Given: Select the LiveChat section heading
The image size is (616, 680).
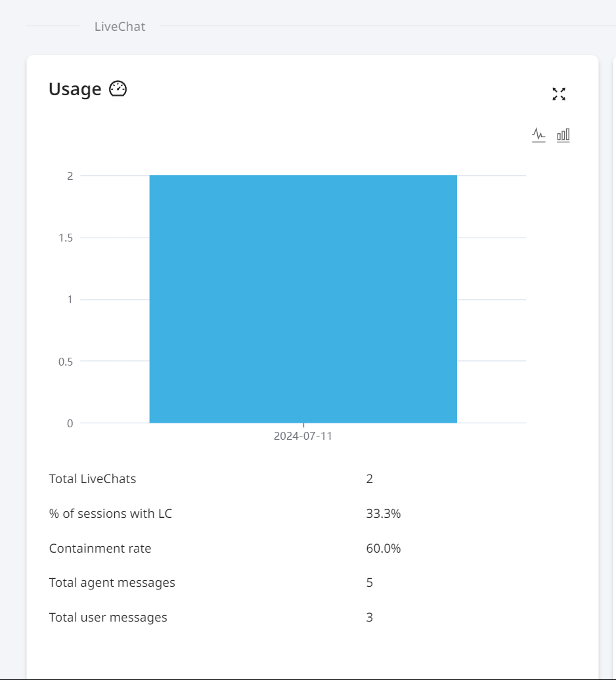Looking at the screenshot, I should click(x=120, y=26).
